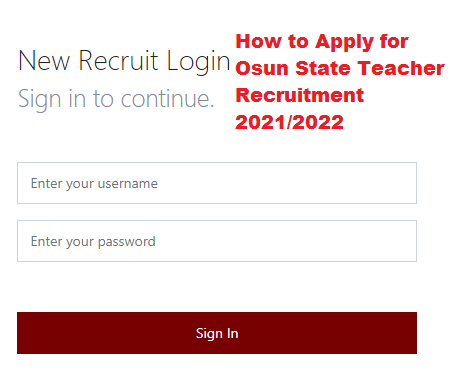Click the red Osun State Teacher line
This screenshot has height=382, width=454.
tap(340, 68)
